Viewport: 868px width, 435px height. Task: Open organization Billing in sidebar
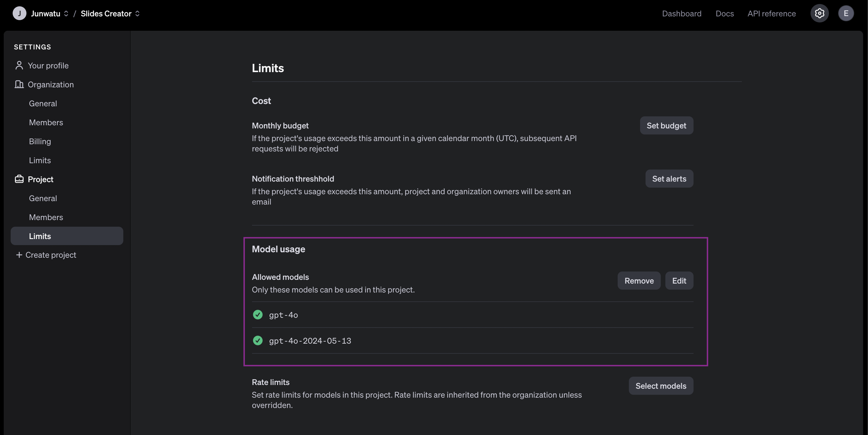tap(40, 141)
